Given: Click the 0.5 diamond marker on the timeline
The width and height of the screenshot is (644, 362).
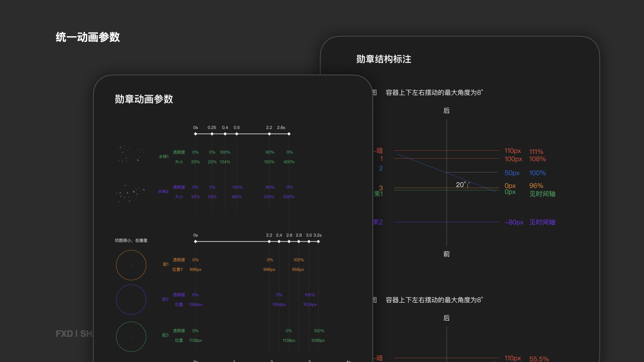Looking at the screenshot, I should tap(237, 134).
